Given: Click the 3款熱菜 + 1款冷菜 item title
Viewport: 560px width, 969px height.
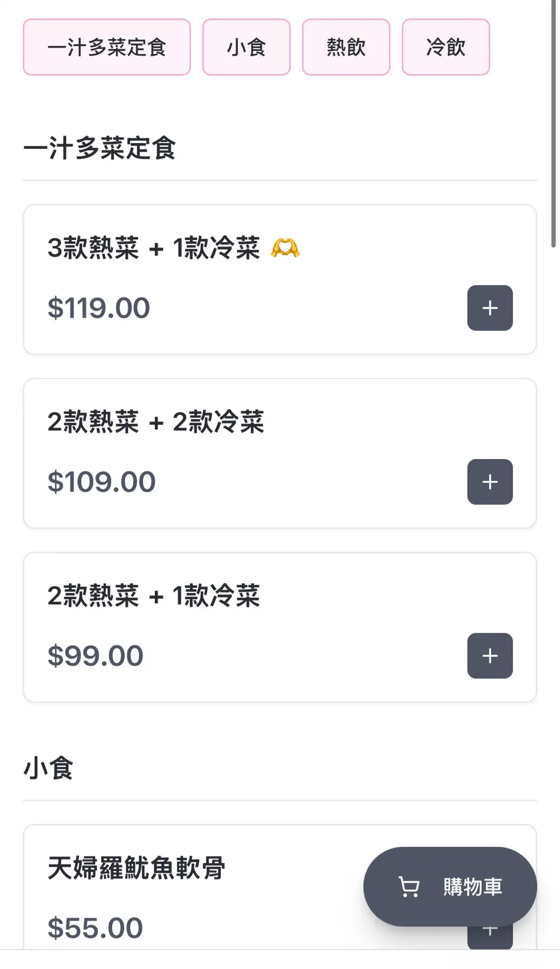Looking at the screenshot, I should pyautogui.click(x=153, y=248).
